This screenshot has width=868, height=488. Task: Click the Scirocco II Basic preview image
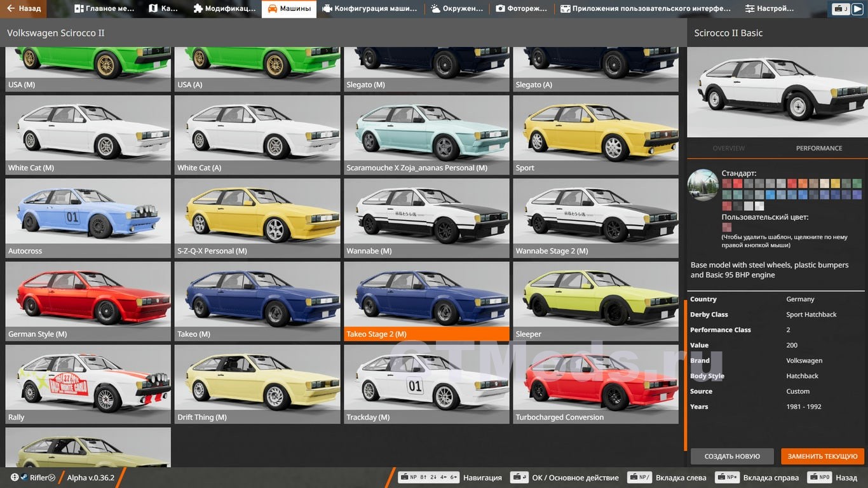[777, 92]
